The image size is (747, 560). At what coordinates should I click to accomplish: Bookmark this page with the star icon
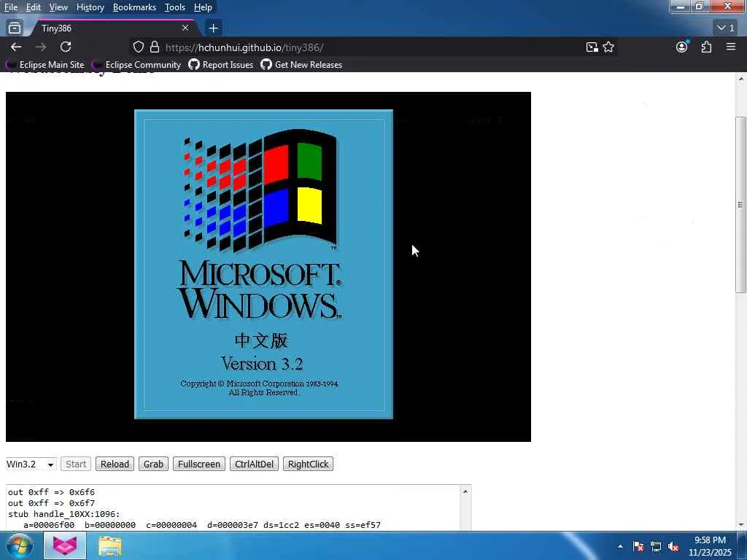(x=608, y=47)
